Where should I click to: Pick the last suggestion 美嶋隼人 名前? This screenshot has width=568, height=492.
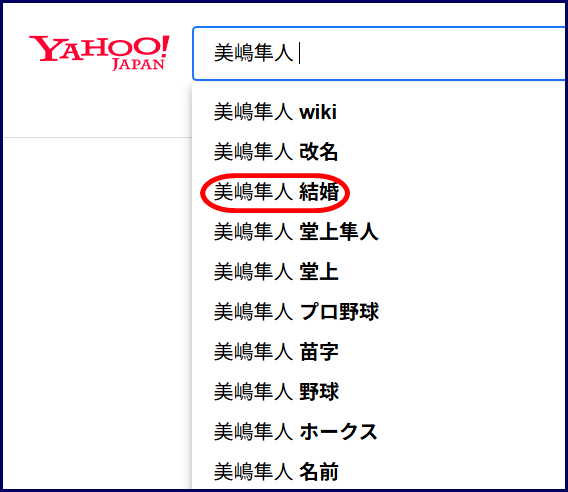(379, 472)
